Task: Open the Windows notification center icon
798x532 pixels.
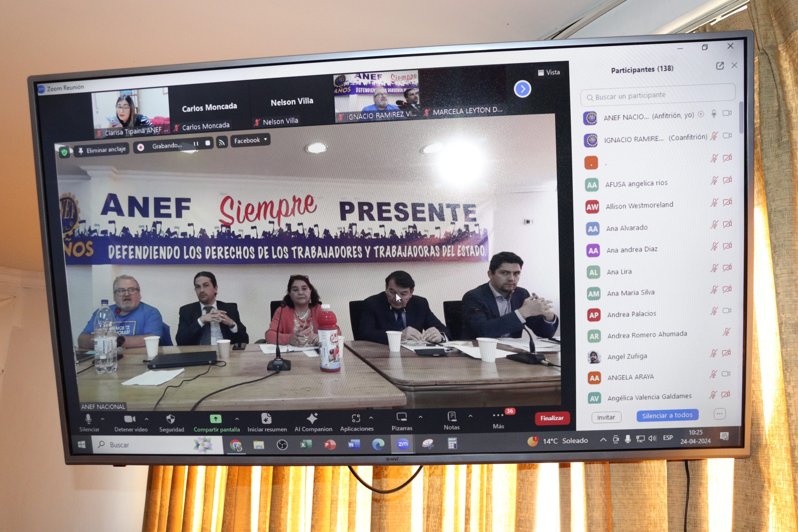Action: (x=724, y=436)
